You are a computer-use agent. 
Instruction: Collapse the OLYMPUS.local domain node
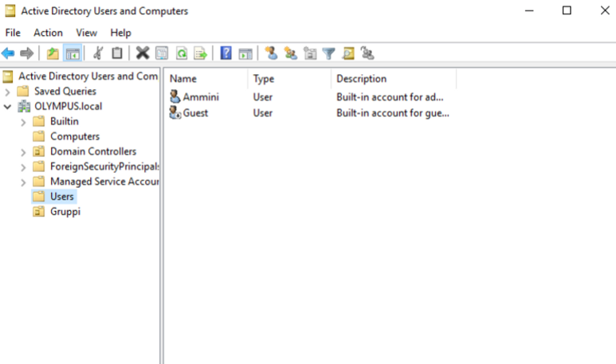pyautogui.click(x=8, y=107)
